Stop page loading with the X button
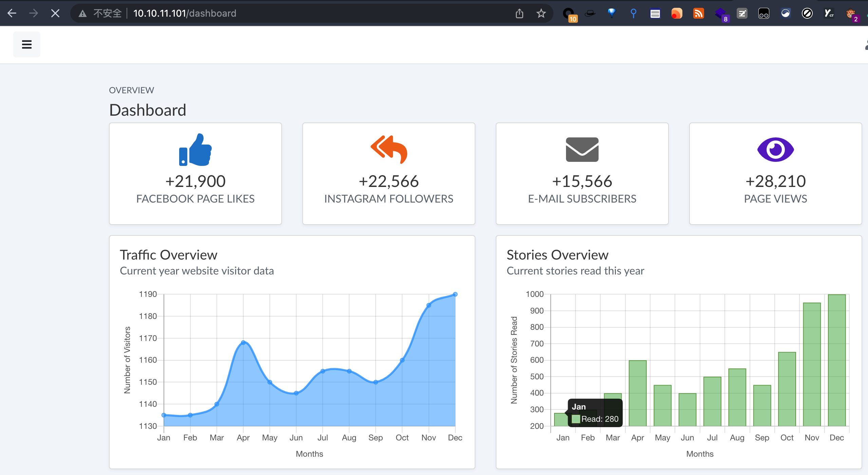 tap(55, 13)
